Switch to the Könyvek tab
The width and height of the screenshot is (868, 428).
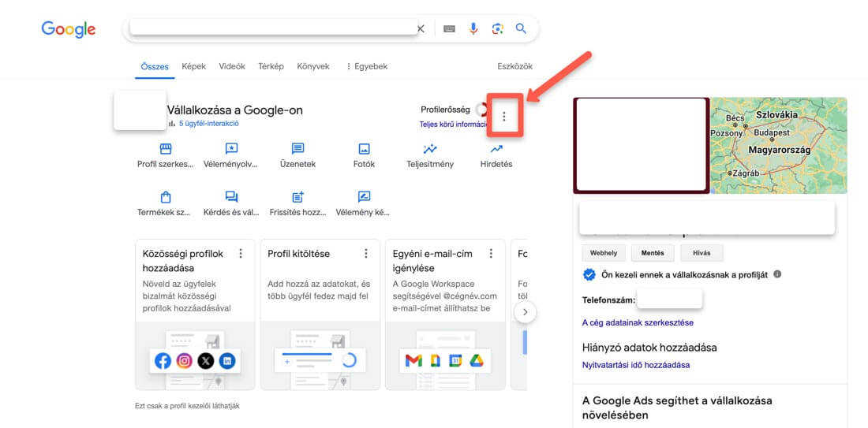pos(313,66)
